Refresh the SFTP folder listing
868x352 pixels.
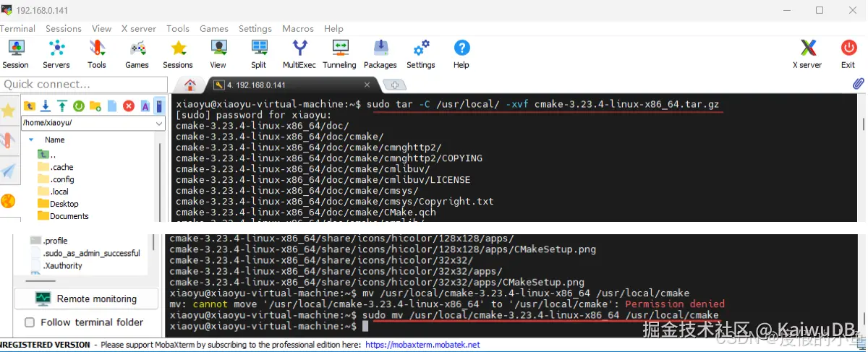click(x=79, y=106)
